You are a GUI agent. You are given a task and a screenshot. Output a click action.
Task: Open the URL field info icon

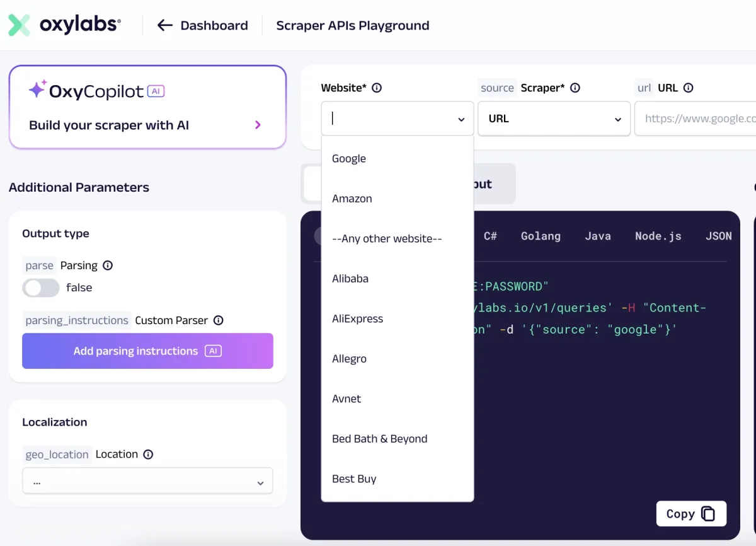(689, 88)
